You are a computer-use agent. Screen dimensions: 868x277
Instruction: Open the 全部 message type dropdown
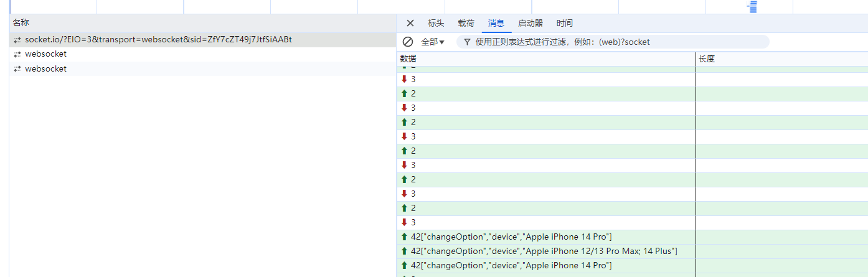(433, 42)
